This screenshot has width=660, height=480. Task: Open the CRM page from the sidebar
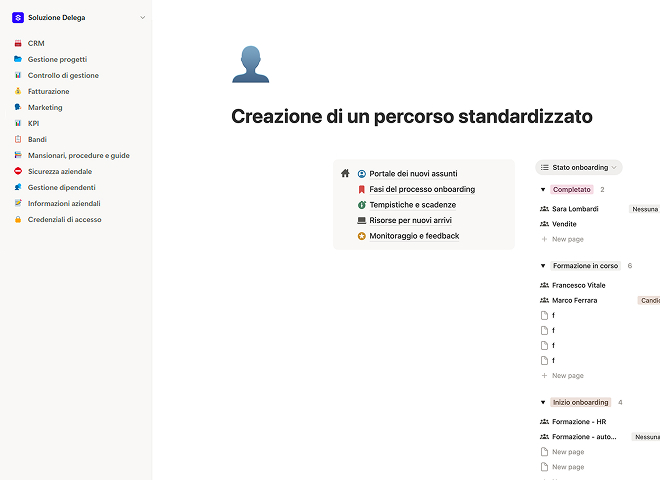(36, 43)
